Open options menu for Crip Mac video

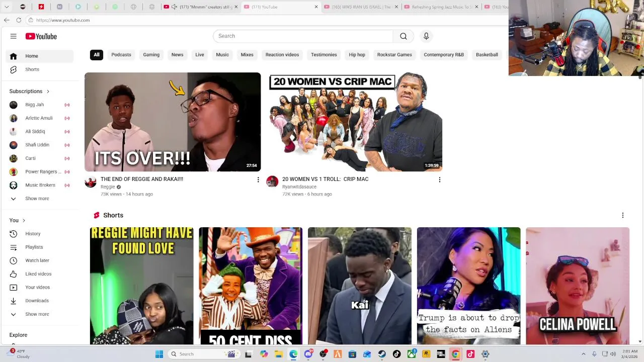click(x=440, y=179)
